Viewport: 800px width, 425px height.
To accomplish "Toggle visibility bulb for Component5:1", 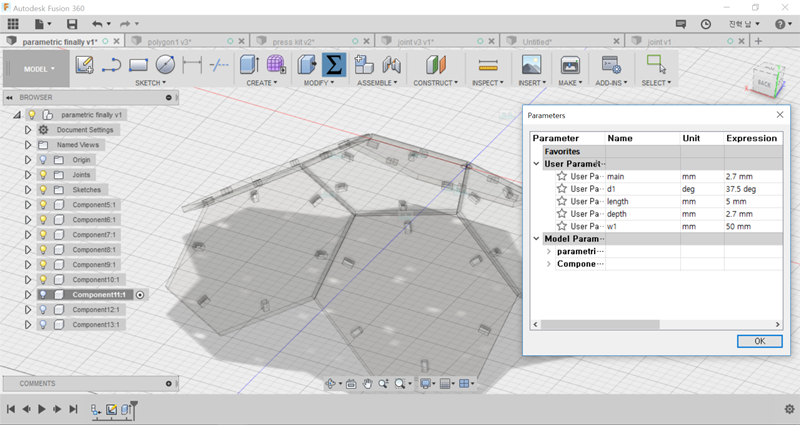I will [44, 205].
